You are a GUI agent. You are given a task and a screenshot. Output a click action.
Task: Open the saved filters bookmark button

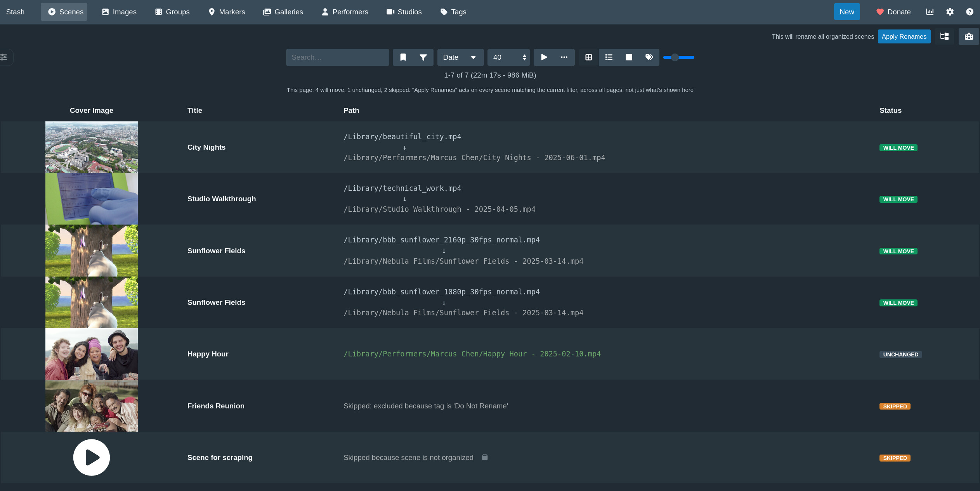pos(403,57)
